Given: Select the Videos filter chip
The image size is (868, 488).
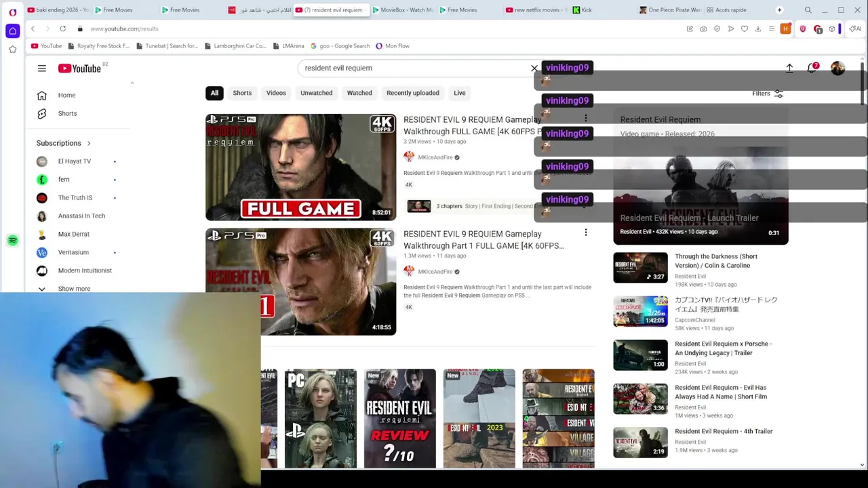Looking at the screenshot, I should 276,93.
